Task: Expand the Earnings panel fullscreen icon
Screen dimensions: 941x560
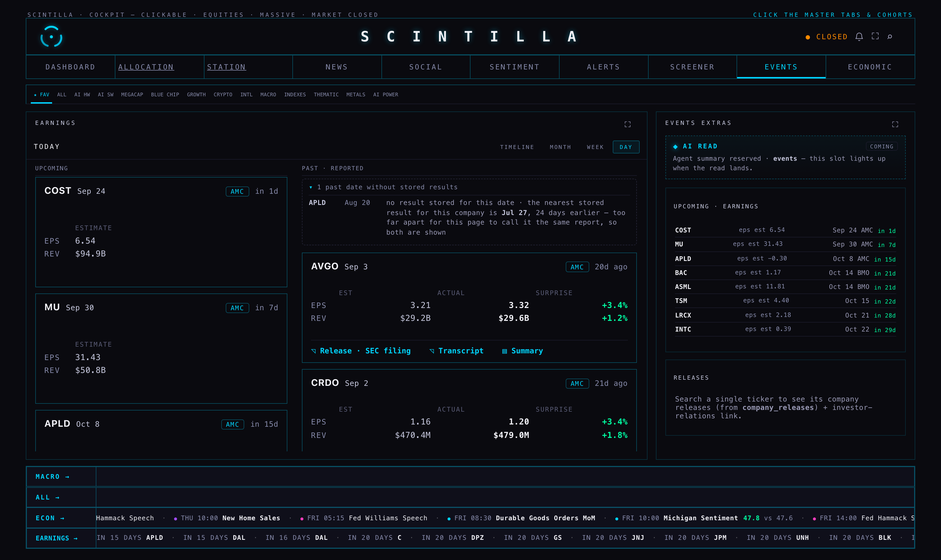Action: 627,124
